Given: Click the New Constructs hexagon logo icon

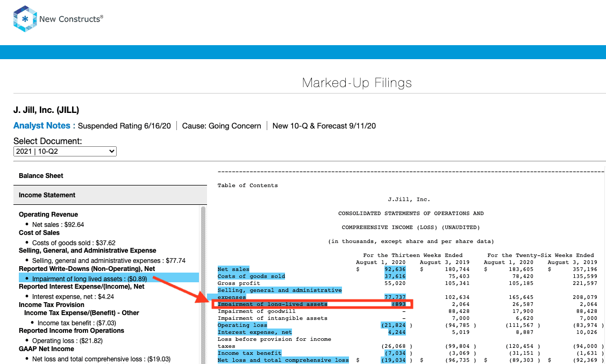Looking at the screenshot, I should [25, 18].
